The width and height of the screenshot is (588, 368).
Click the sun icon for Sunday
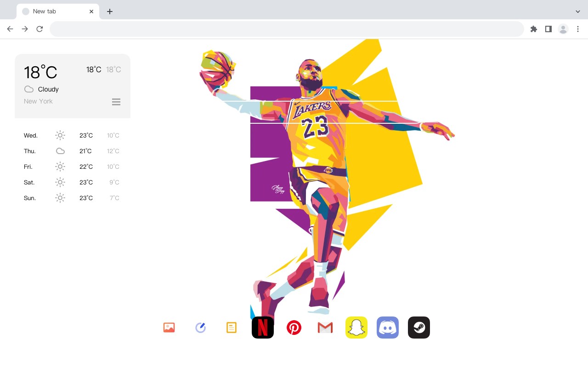click(x=60, y=198)
